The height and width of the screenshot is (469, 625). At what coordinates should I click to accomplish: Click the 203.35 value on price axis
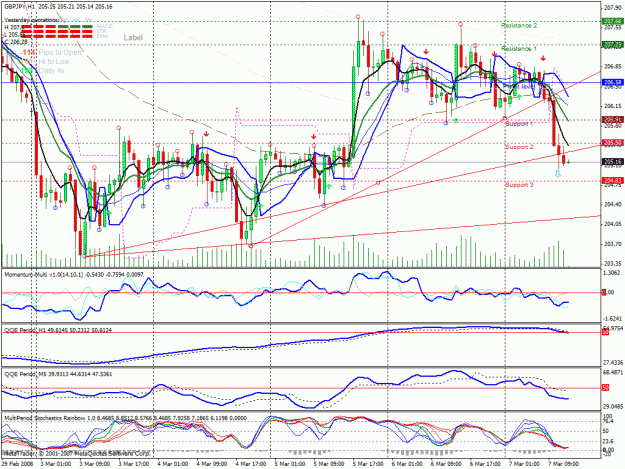613,263
